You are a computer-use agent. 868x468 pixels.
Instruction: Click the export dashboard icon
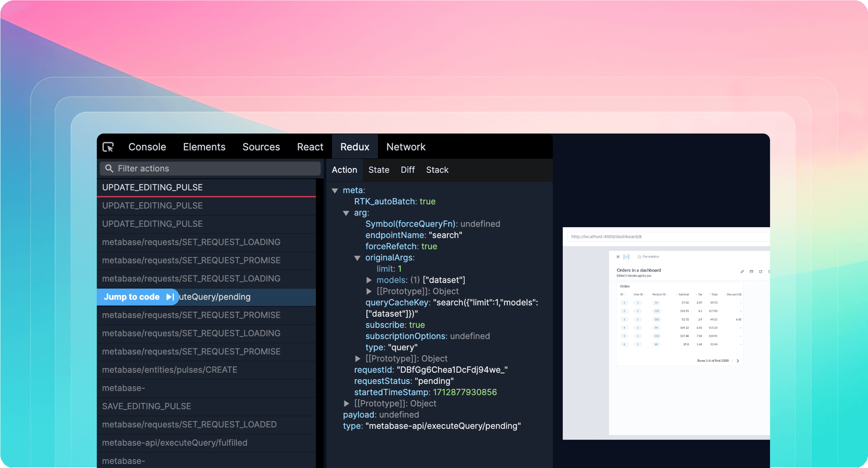(760, 271)
